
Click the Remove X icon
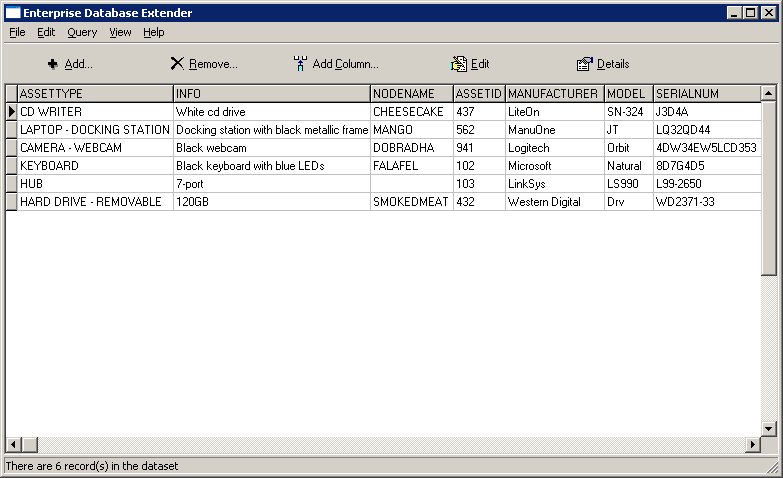177,64
